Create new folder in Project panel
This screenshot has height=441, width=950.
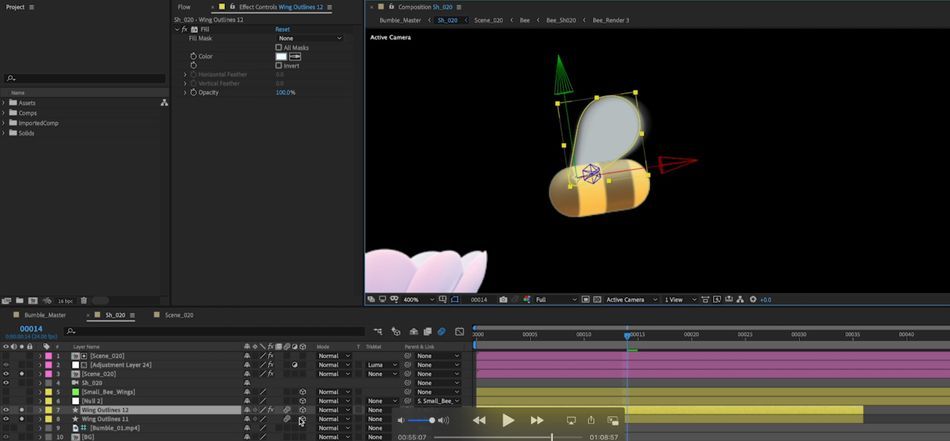(19, 300)
